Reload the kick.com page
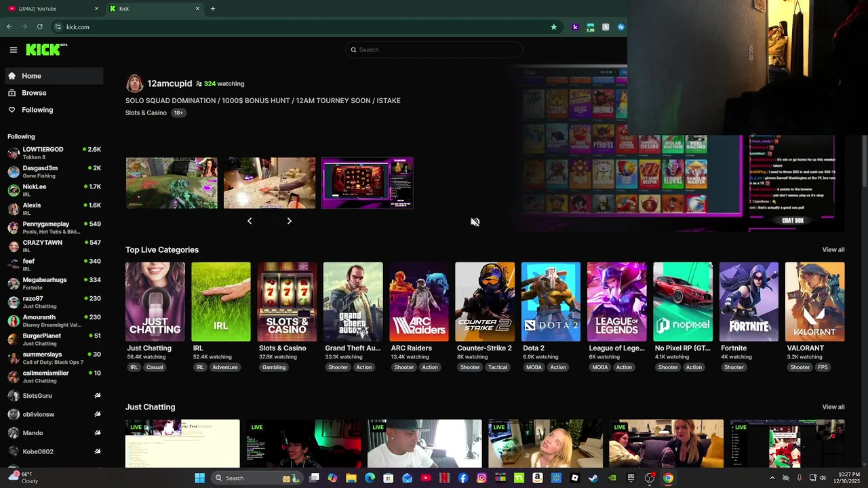Image resolution: width=868 pixels, height=488 pixels. [39, 27]
